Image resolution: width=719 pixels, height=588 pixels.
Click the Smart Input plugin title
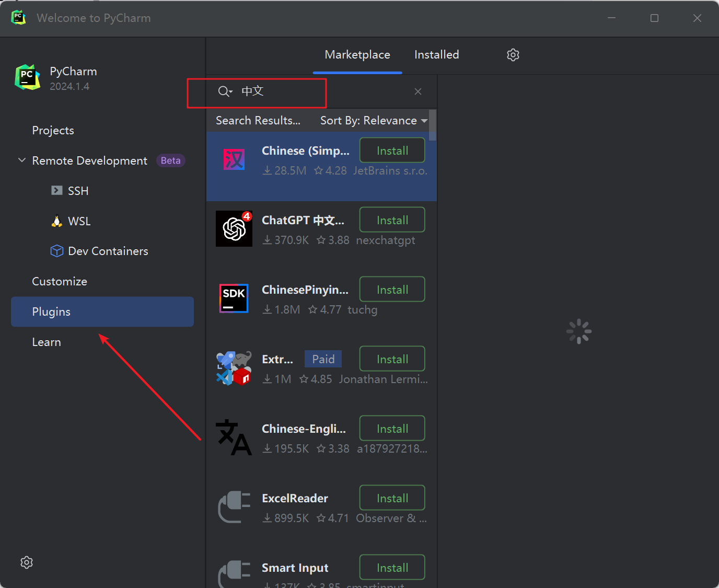click(295, 568)
